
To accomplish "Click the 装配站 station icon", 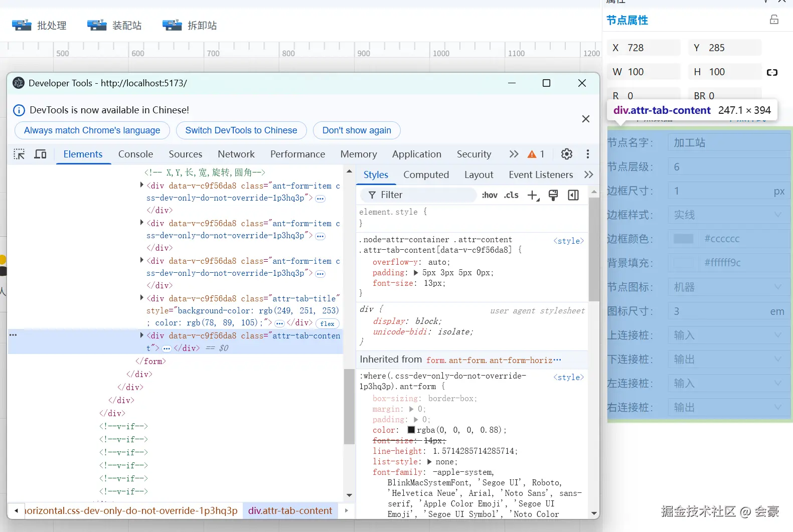I will click(97, 25).
